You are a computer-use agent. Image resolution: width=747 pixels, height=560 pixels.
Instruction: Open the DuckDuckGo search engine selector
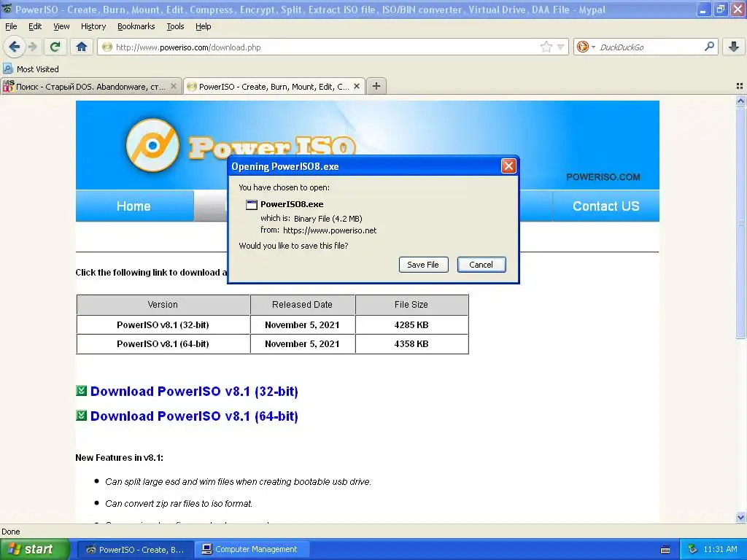pos(586,47)
